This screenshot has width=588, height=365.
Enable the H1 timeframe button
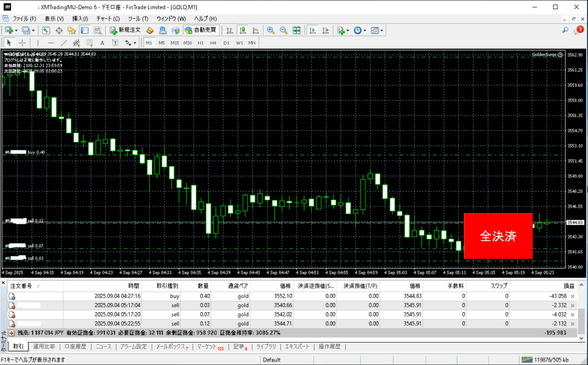tap(200, 42)
